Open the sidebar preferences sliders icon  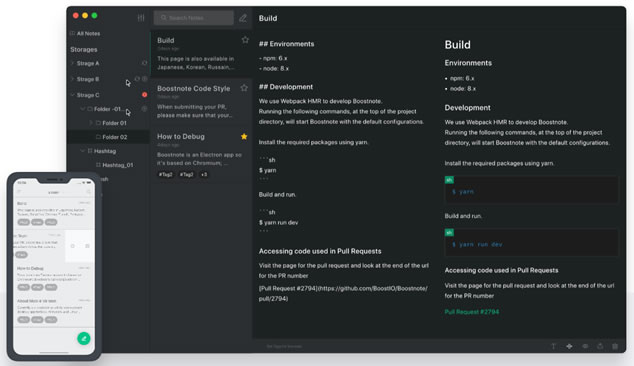141,18
